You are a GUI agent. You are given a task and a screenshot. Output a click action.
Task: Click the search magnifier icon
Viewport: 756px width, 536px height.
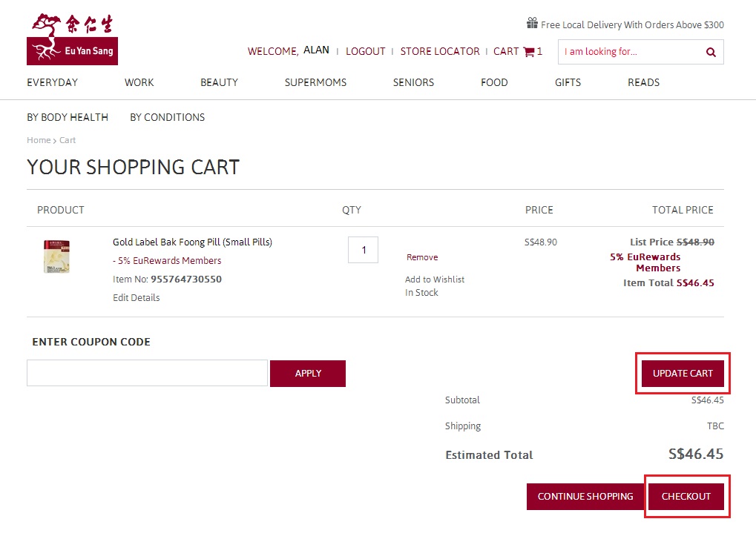tap(711, 52)
